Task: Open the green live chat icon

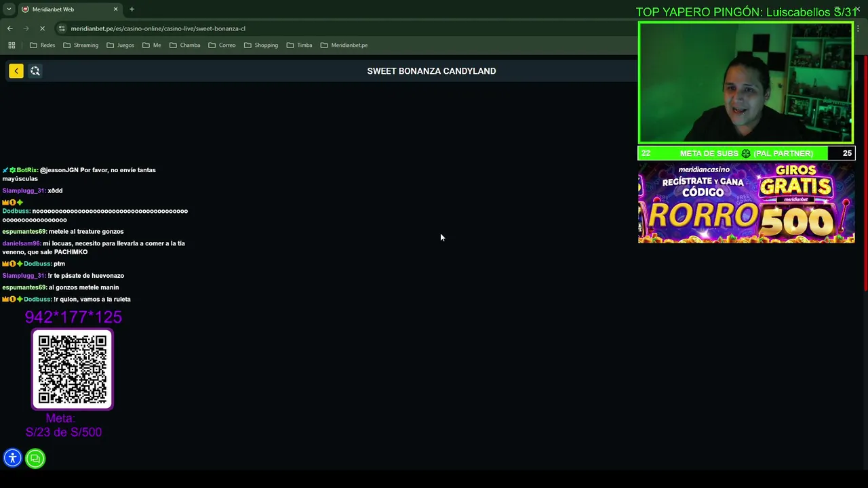Action: [35, 458]
